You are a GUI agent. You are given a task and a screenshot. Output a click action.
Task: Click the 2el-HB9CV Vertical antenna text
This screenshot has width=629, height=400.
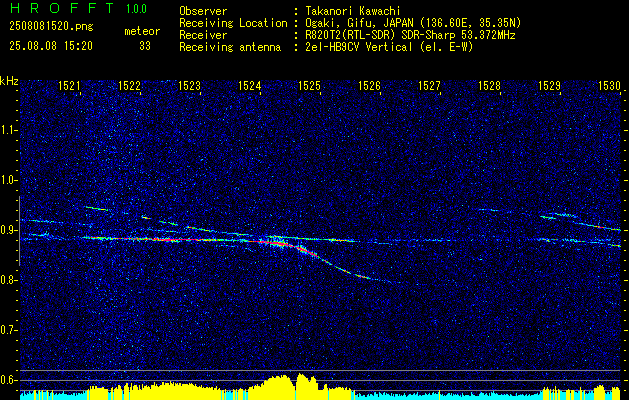tap(390, 47)
